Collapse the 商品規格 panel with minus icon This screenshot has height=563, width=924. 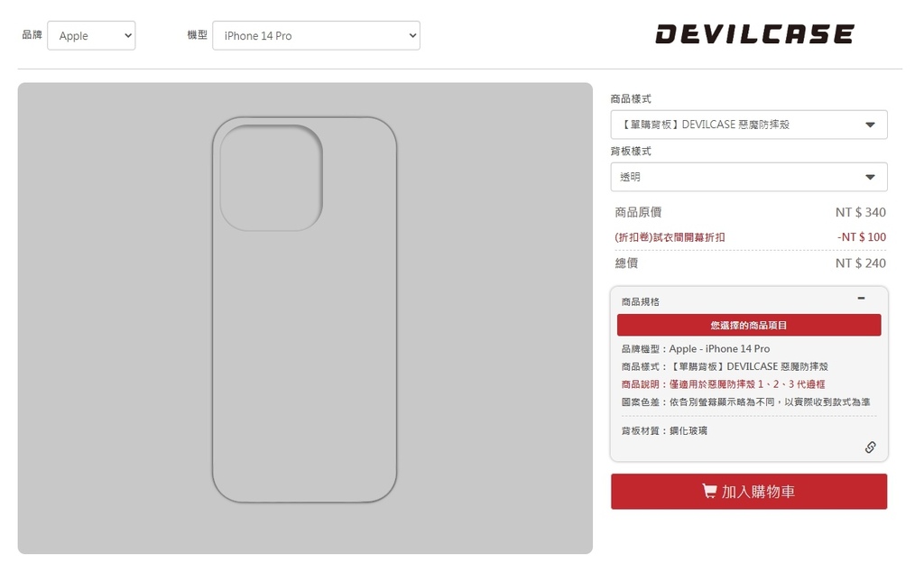[861, 299]
